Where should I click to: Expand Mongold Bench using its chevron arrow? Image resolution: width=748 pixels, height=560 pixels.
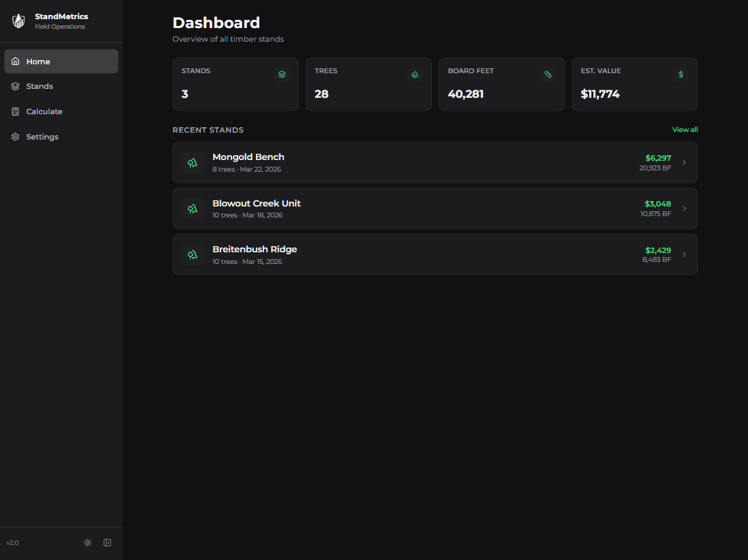pos(684,163)
